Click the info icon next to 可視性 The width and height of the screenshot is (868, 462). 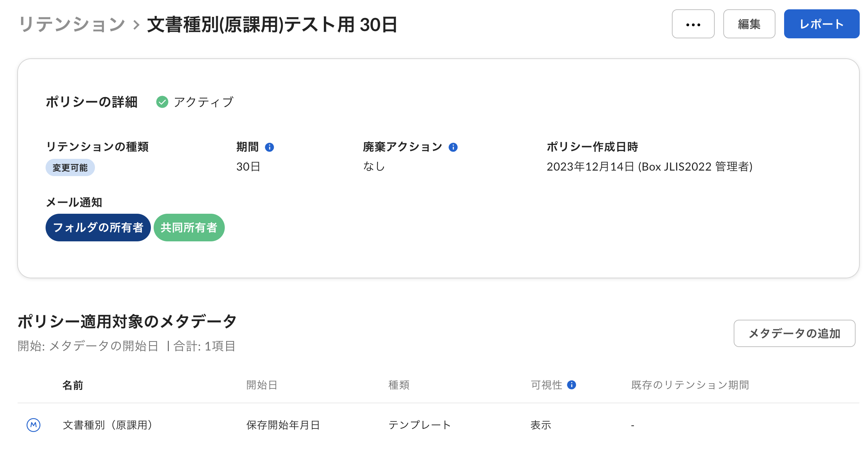(x=571, y=385)
